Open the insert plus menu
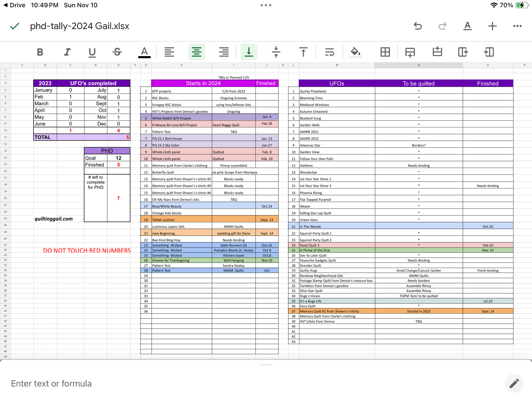Viewport: 532px width, 399px height. click(492, 26)
